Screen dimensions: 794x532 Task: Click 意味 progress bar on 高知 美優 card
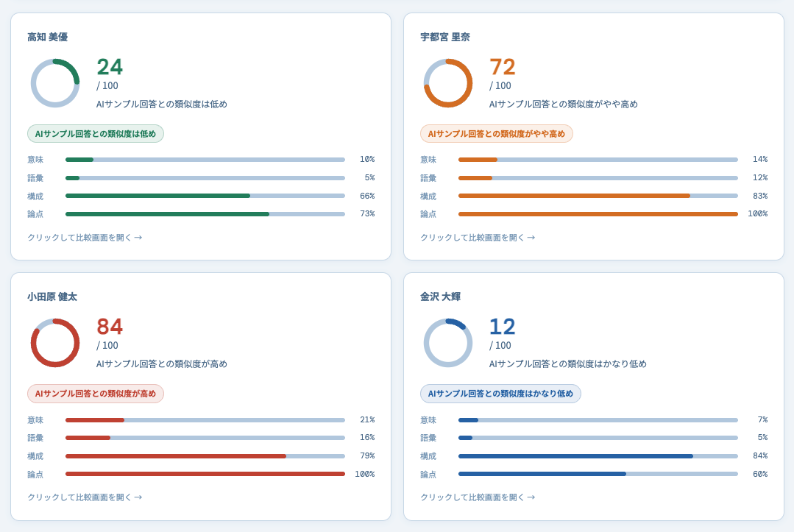(x=205, y=160)
